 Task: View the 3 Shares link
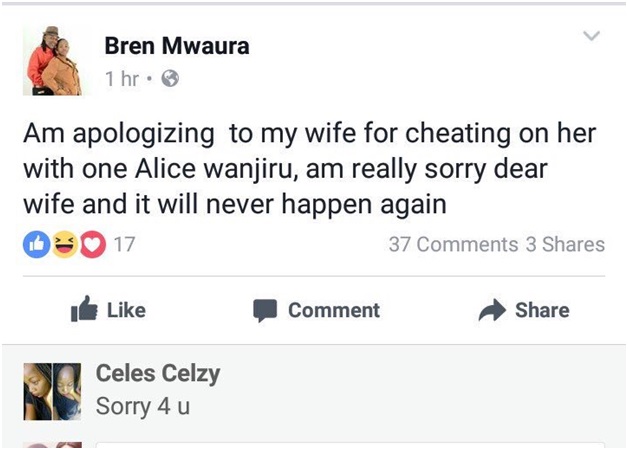pyautogui.click(x=565, y=244)
